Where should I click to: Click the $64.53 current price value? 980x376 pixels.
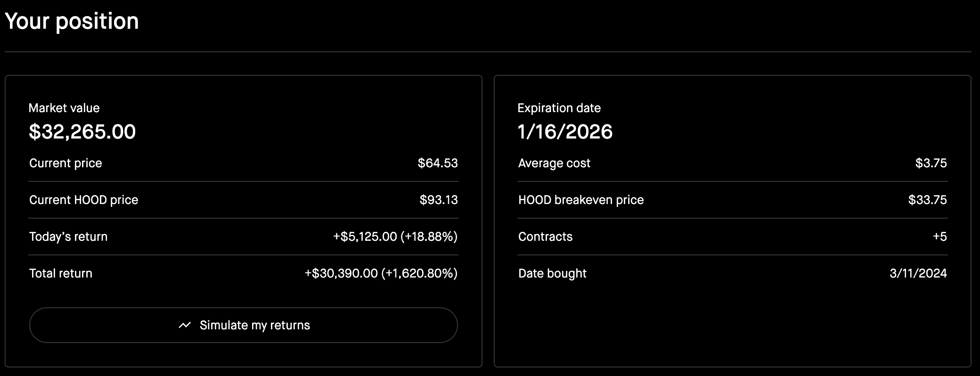(x=438, y=163)
